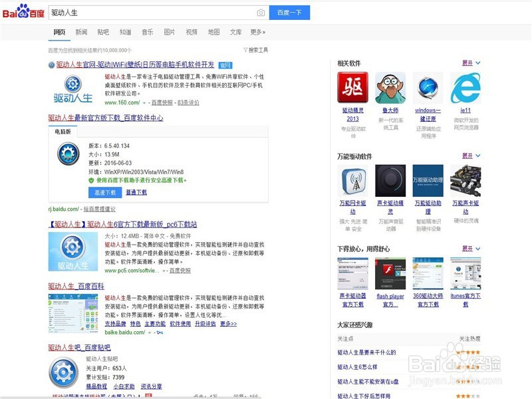Switch to 视频 tab
This screenshot has height=399, width=532.
click(192, 32)
